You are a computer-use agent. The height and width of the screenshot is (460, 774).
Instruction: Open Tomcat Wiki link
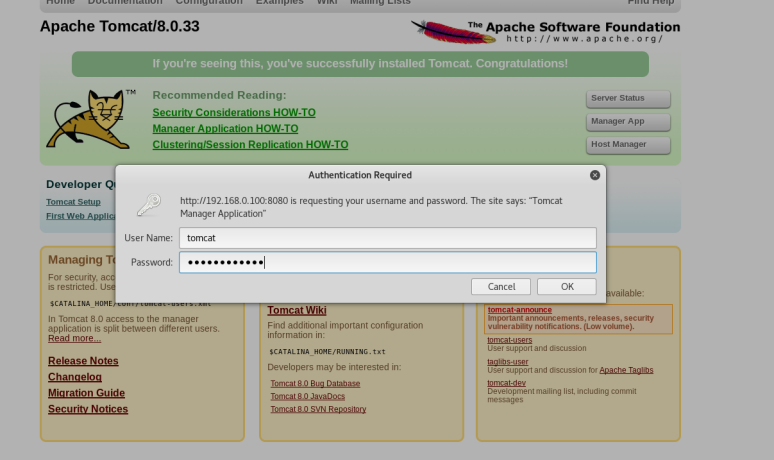pos(297,310)
